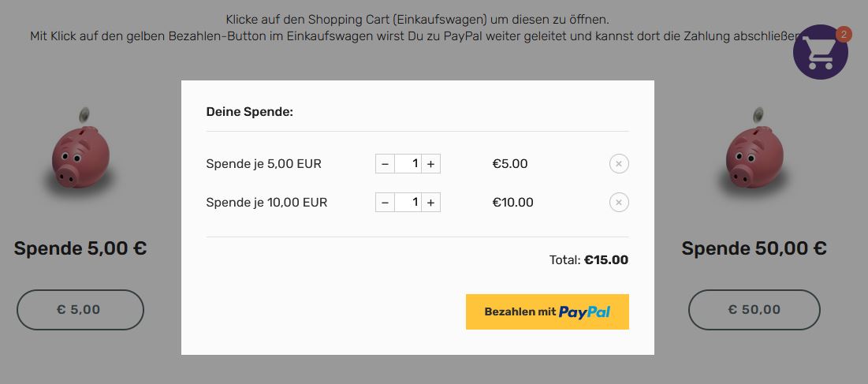Remove the 10,00 EUR donation from cart
868x384 pixels.
(619, 203)
